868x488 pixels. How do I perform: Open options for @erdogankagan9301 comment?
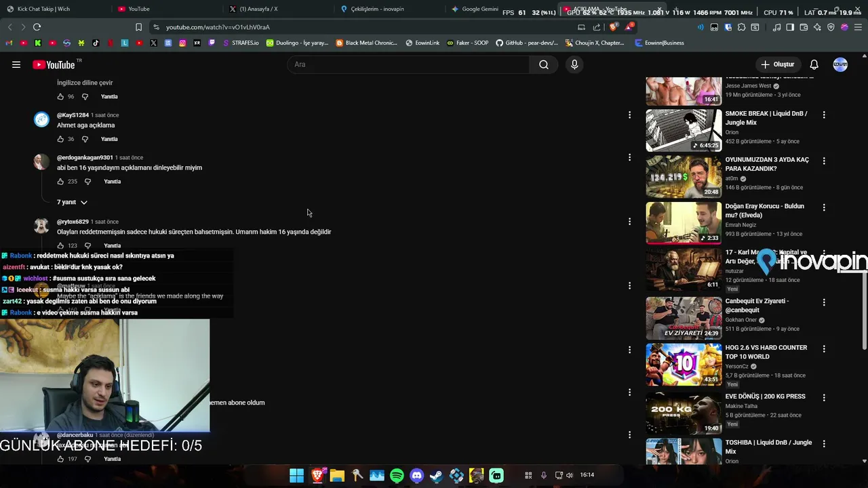coord(629,157)
